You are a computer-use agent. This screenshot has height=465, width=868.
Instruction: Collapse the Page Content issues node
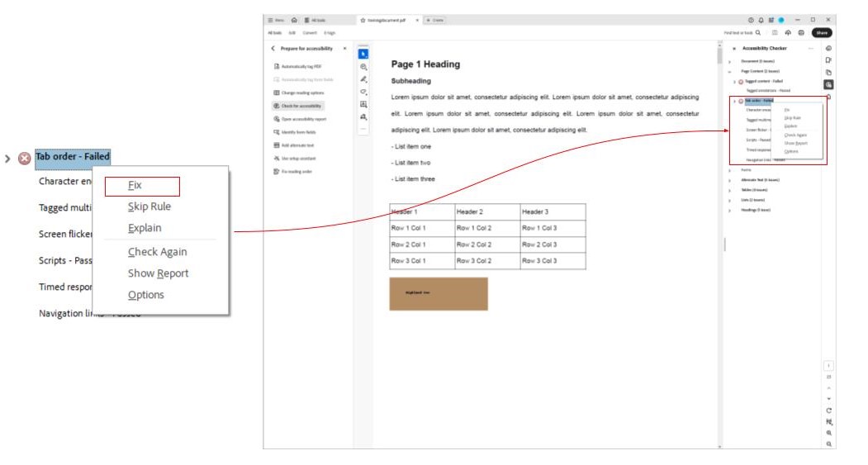pos(729,71)
